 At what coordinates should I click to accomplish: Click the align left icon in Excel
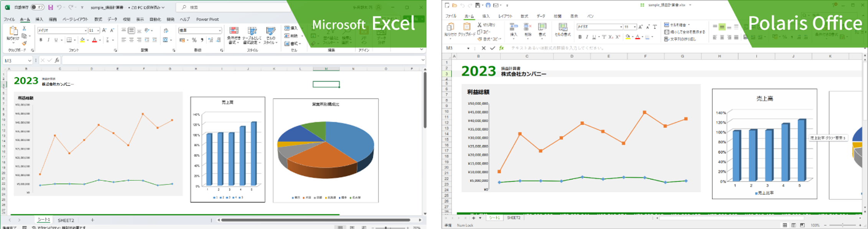[124, 40]
